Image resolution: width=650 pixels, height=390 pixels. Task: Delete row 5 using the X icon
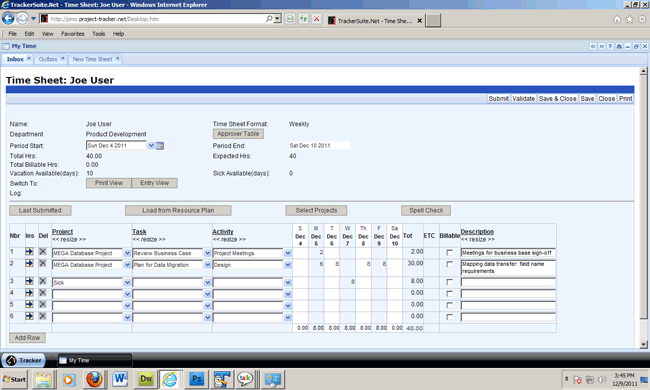43,304
